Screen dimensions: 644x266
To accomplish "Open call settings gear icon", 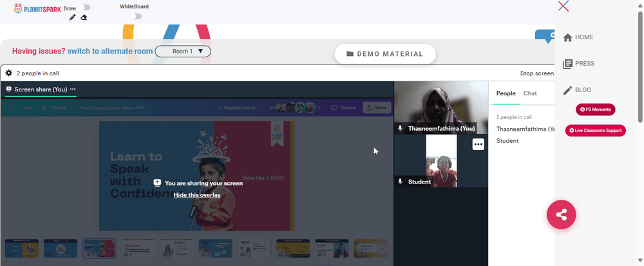I will [x=8, y=73].
